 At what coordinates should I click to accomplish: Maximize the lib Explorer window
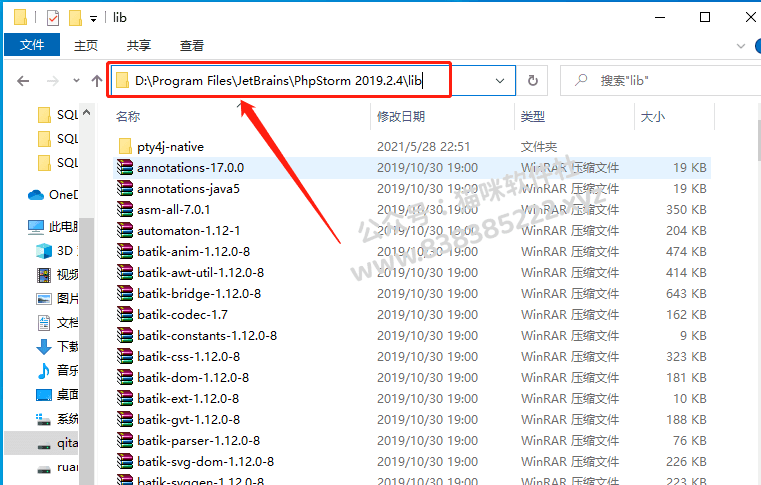point(705,17)
